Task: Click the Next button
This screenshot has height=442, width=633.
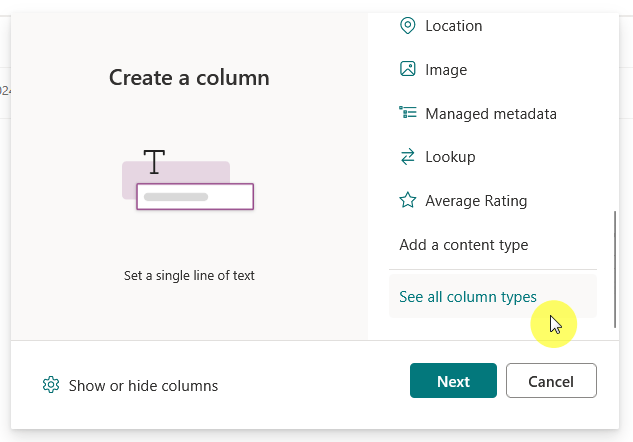Action: pos(453,380)
